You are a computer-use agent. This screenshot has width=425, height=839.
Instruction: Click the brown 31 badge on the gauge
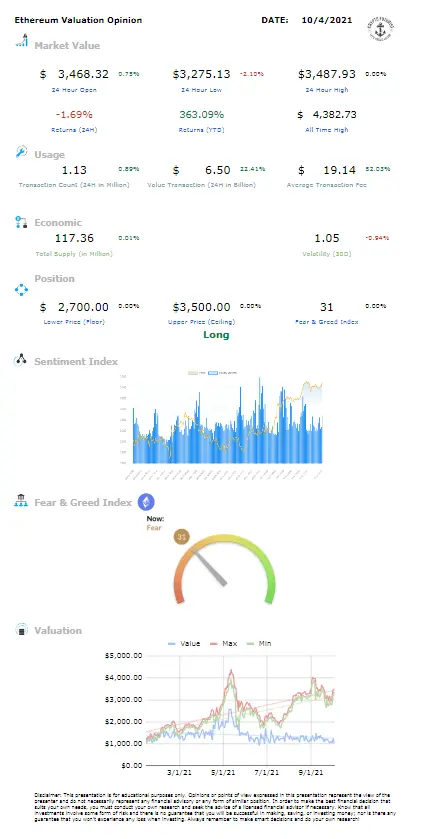(181, 537)
